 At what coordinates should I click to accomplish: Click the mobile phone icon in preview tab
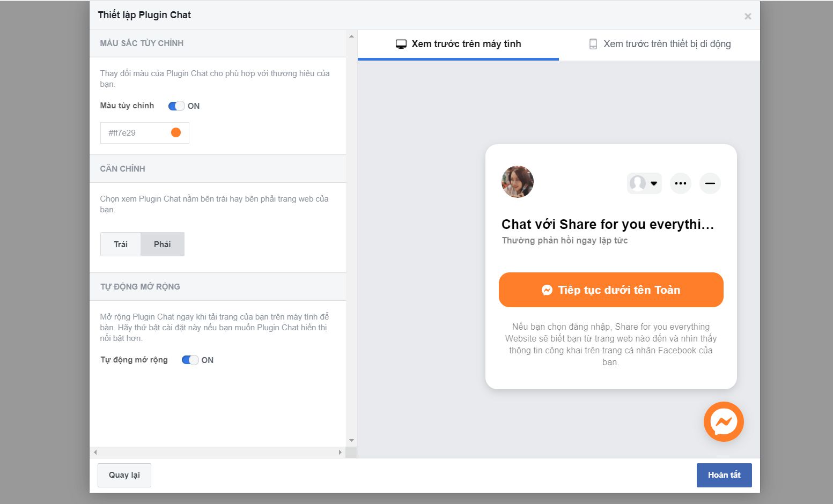click(593, 44)
